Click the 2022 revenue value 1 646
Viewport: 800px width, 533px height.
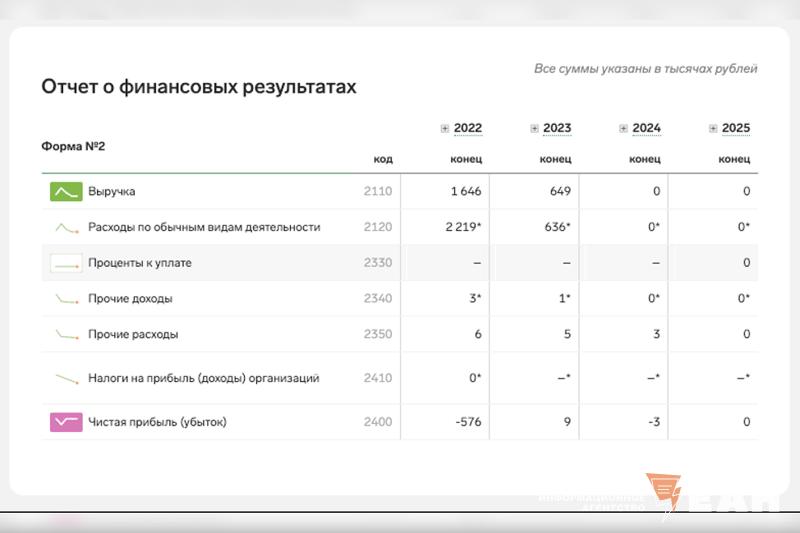point(466,191)
